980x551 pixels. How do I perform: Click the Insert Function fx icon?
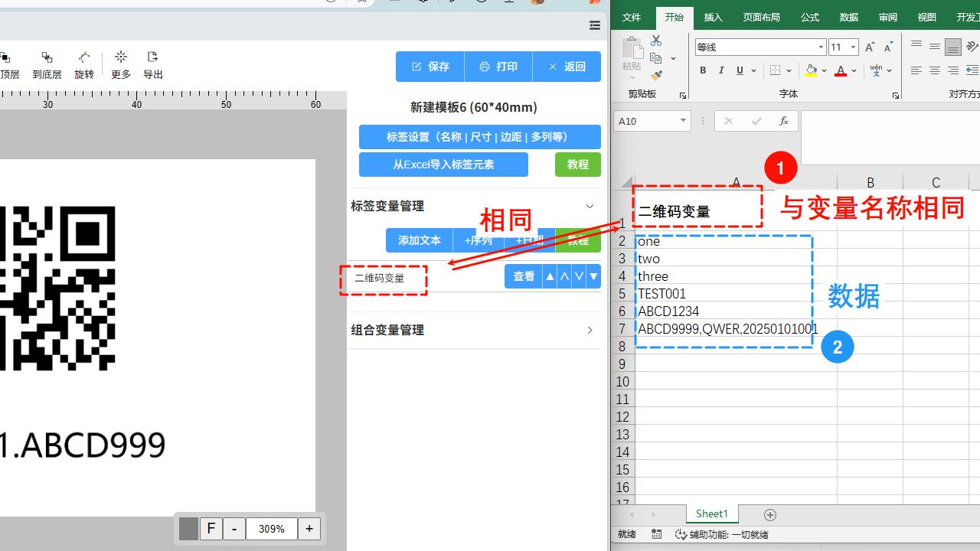783,121
